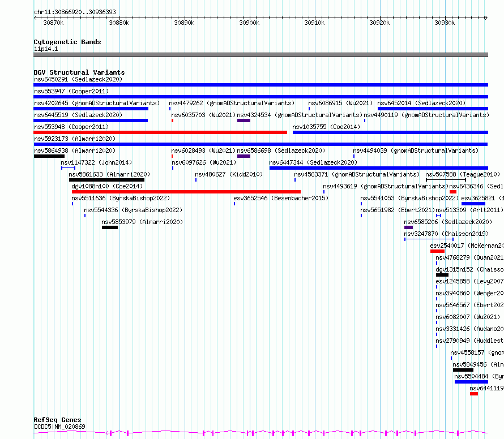Open the esv3652546 (Besenbacher2015) label
The width and height of the screenshot is (504, 439).
(281, 198)
